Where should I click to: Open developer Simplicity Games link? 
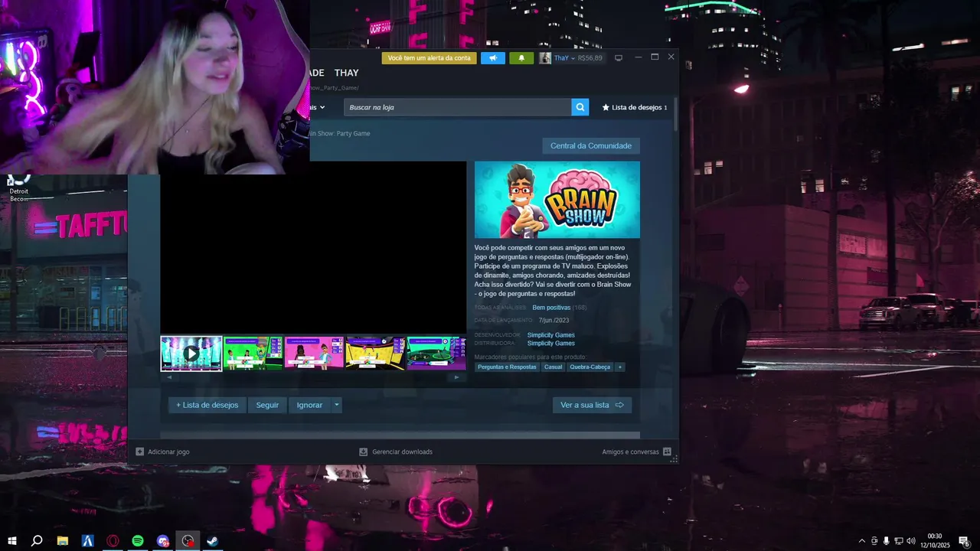(x=550, y=335)
